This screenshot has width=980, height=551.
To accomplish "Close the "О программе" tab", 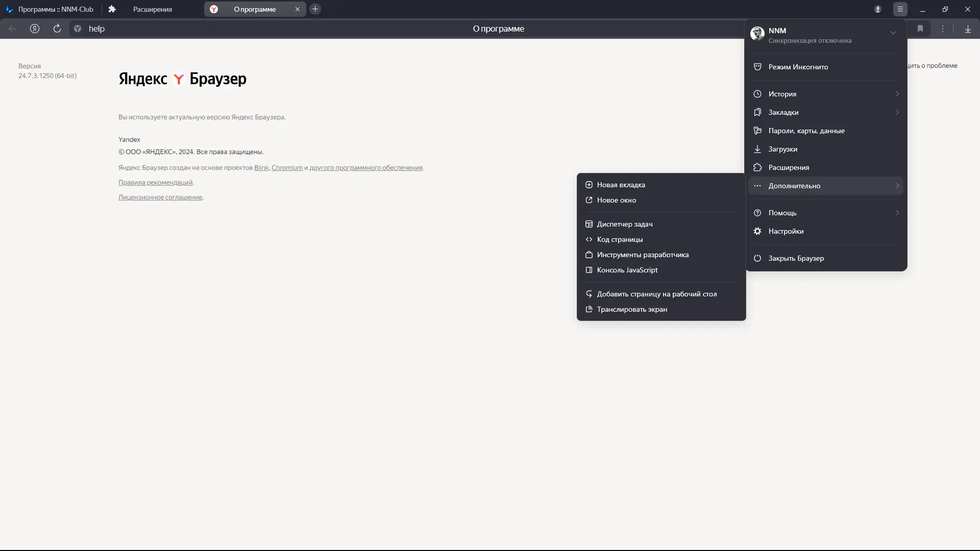I will 298,9.
